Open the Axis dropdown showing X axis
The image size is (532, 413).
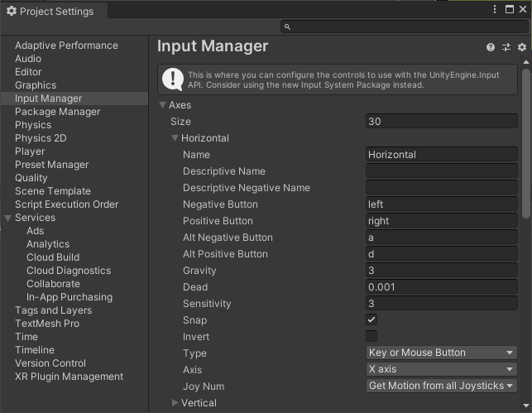pyautogui.click(x=442, y=369)
